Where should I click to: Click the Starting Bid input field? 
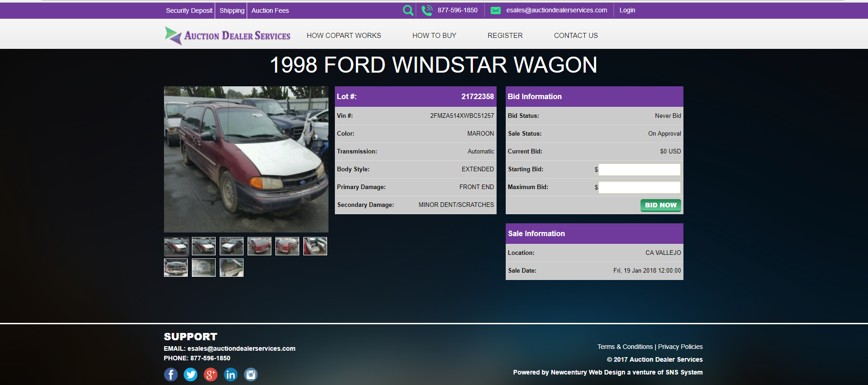point(640,169)
